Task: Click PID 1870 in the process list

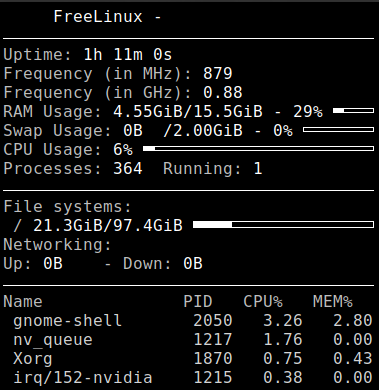Action: [x=213, y=359]
